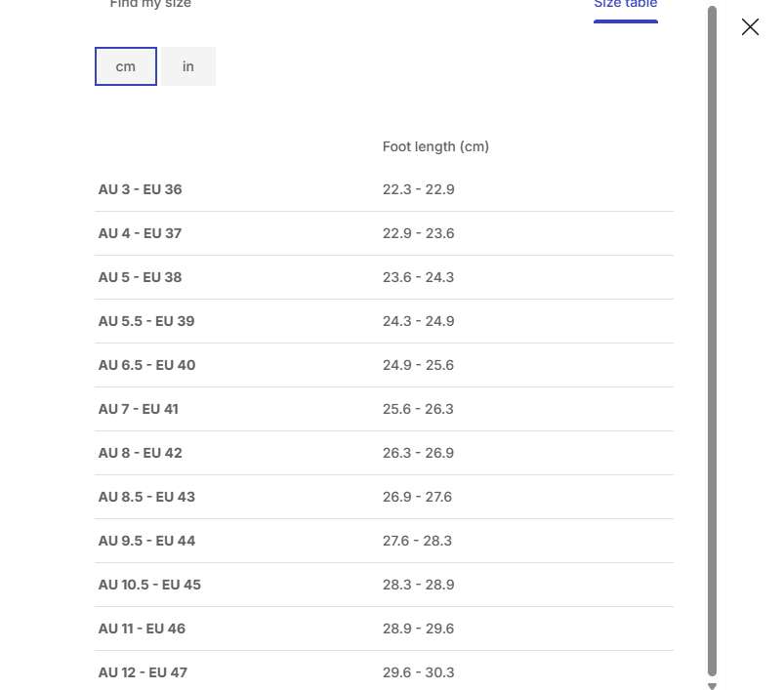The image size is (784, 690).
Task: Click the Foot length (cm) column header
Action: coord(435,146)
